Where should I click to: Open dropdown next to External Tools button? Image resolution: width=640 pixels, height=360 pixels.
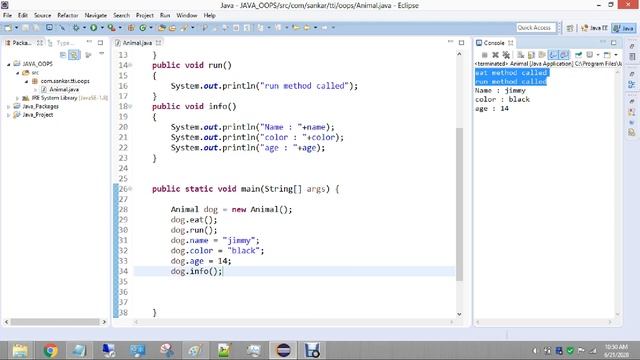(x=120, y=28)
